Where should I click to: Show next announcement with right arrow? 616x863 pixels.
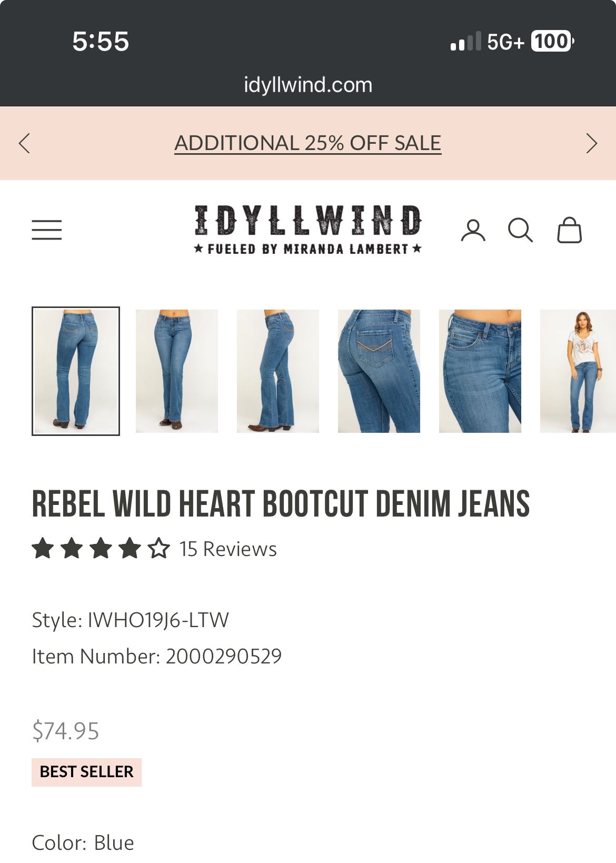(x=592, y=143)
